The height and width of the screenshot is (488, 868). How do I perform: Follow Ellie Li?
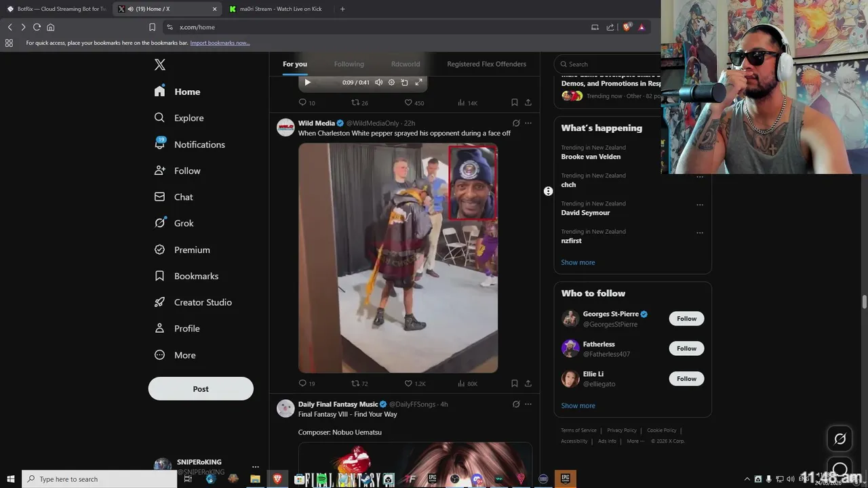[x=686, y=378]
